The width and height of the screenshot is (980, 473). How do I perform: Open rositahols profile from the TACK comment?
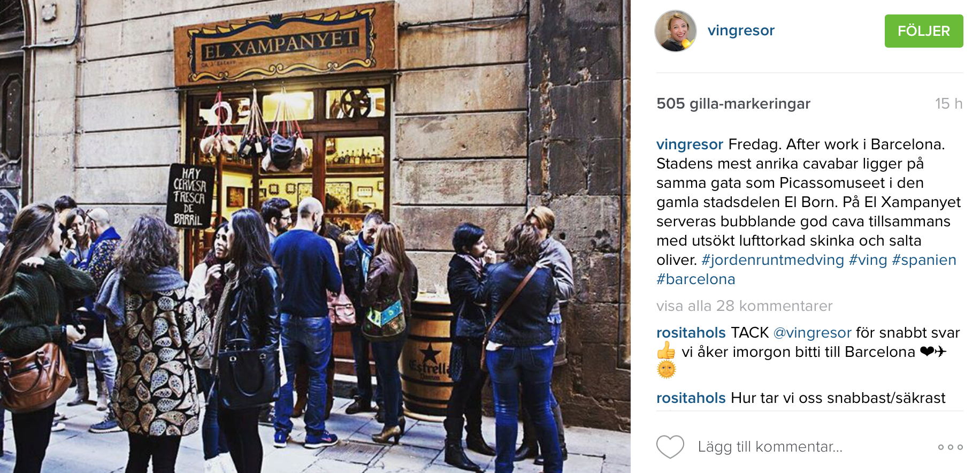click(x=691, y=333)
